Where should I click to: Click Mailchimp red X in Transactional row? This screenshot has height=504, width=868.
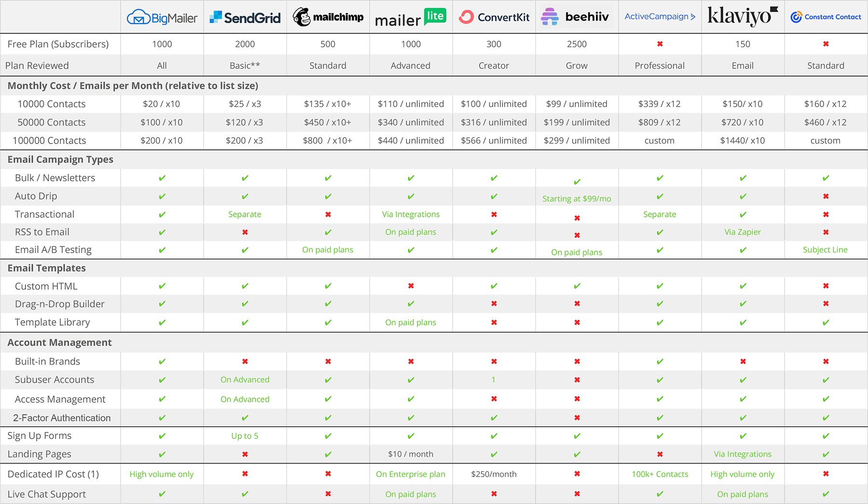point(328,214)
